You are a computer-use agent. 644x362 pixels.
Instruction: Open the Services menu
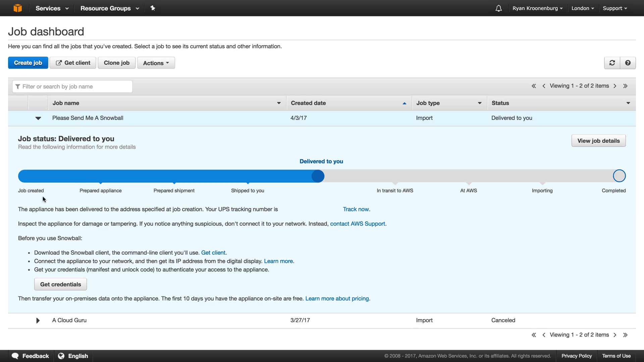[52, 8]
